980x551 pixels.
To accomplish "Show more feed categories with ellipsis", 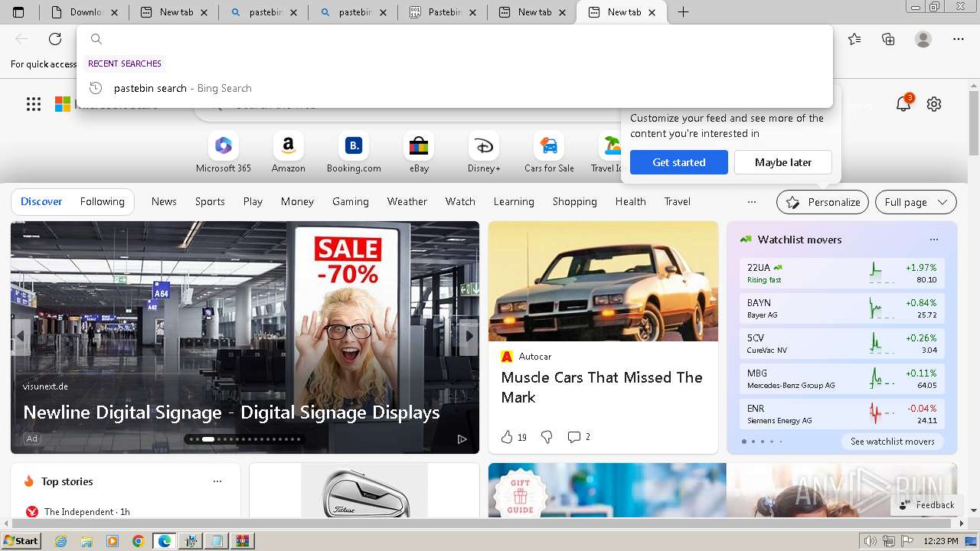I will point(752,202).
